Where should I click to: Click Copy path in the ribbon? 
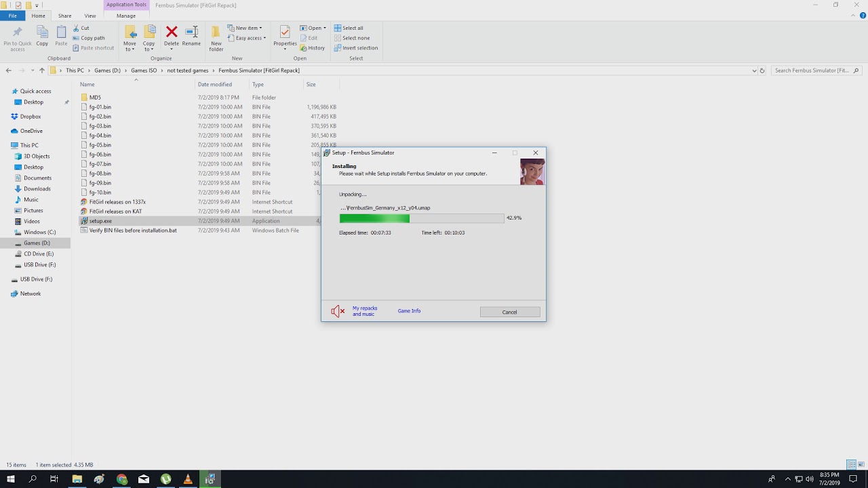pyautogui.click(x=88, y=38)
